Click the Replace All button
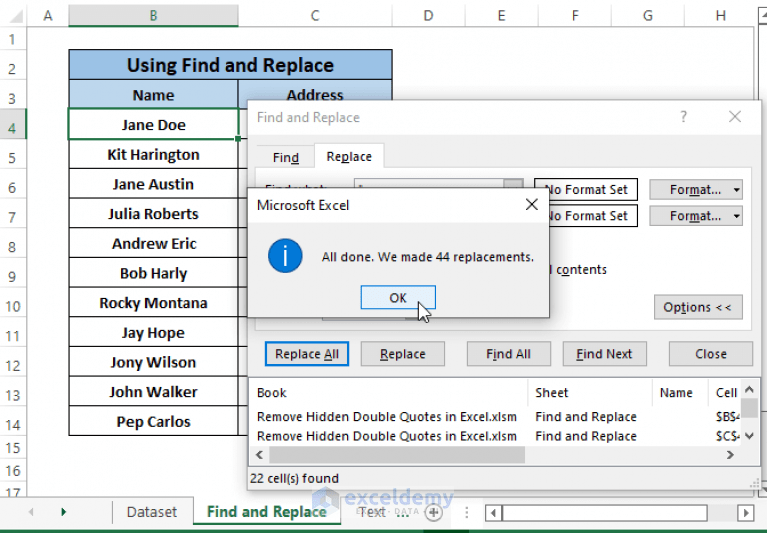This screenshot has height=533, width=767. [307, 354]
